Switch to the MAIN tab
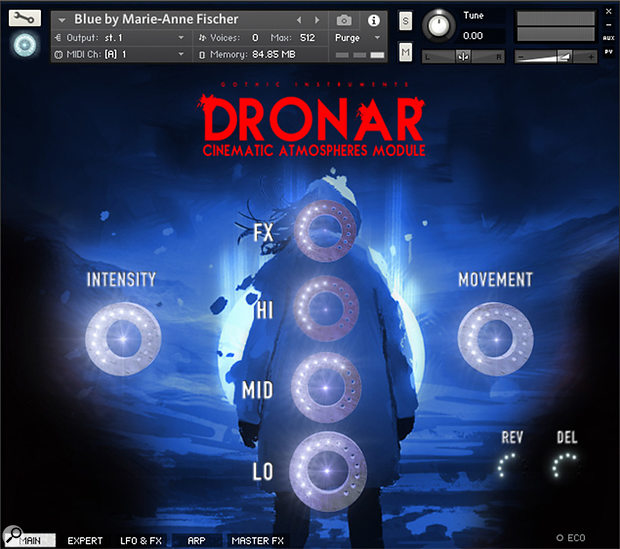 coord(30,541)
